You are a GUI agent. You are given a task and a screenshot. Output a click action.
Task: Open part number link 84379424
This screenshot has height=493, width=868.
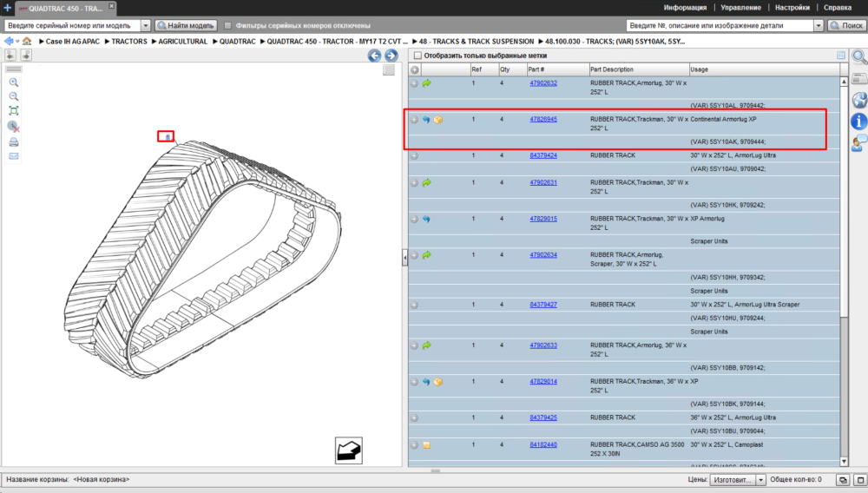543,156
